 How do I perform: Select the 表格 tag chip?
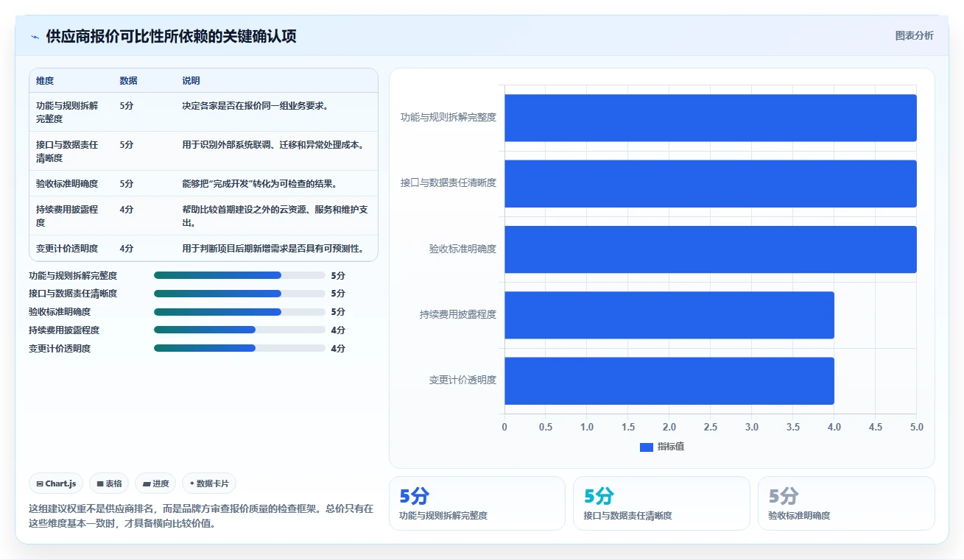pos(109,483)
